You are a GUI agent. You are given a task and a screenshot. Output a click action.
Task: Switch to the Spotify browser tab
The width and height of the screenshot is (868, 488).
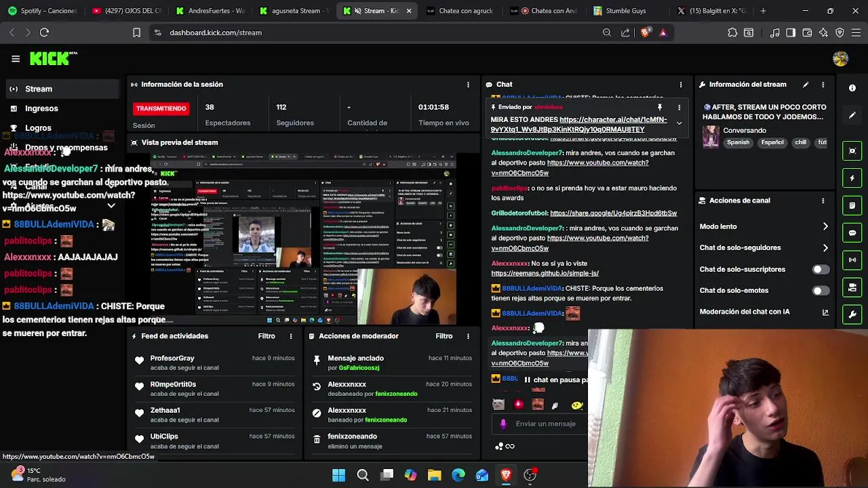(42, 11)
